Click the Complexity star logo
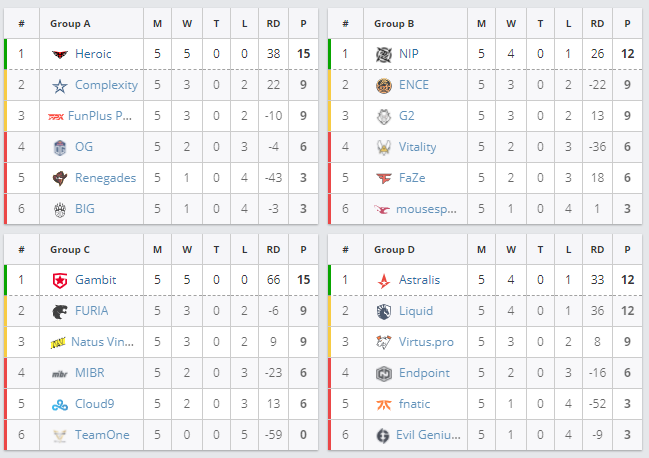Viewport: 649px width, 458px height. [60, 85]
